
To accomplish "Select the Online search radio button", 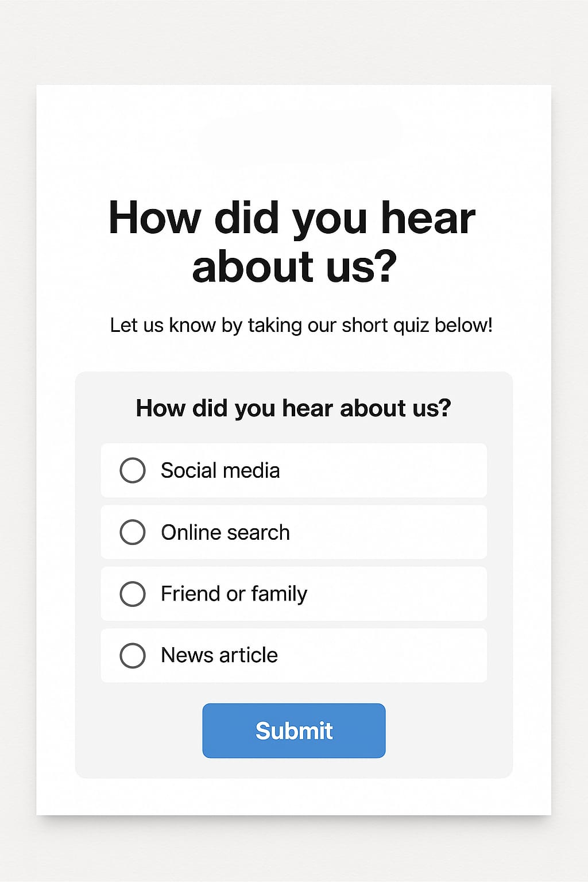I will pyautogui.click(x=133, y=532).
